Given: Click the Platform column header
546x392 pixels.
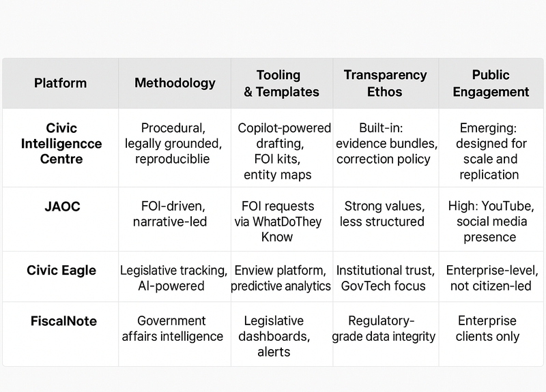Looking at the screenshot, I should (60, 83).
